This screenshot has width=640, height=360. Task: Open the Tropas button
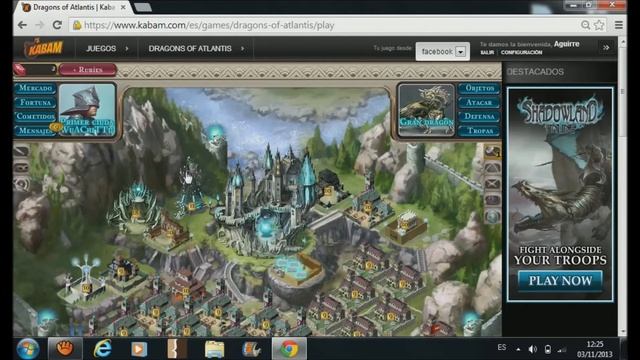coord(479,131)
